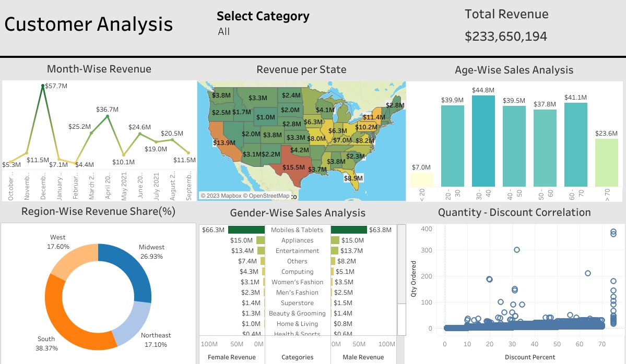626x364 pixels.
Task: Click the Quantity - Discount Correlation title
Action: point(514,212)
